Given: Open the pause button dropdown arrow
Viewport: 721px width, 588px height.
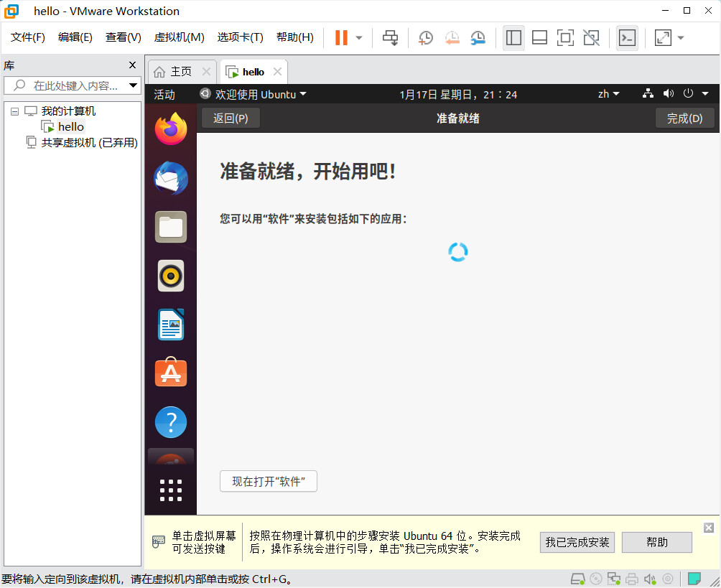Looking at the screenshot, I should (x=359, y=38).
